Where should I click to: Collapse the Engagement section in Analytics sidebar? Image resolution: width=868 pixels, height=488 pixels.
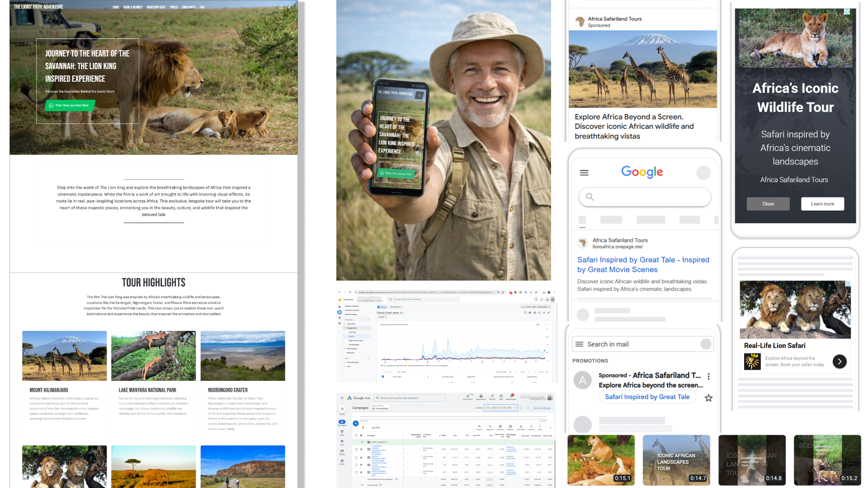coord(344,328)
